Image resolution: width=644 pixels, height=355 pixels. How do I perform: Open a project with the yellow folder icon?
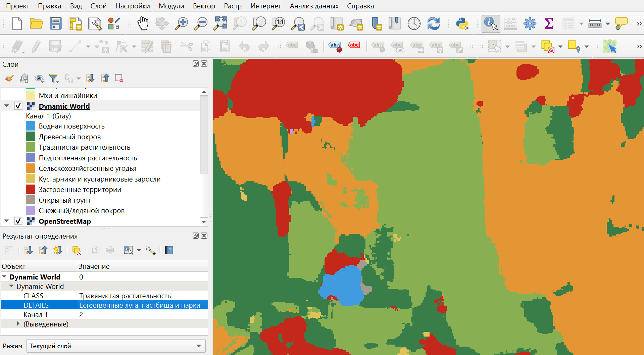coord(36,24)
